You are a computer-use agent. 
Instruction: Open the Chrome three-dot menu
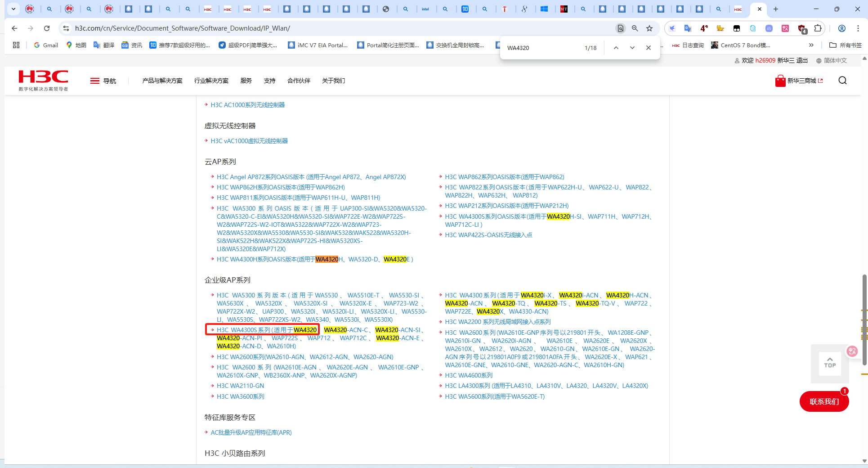pyautogui.click(x=858, y=28)
